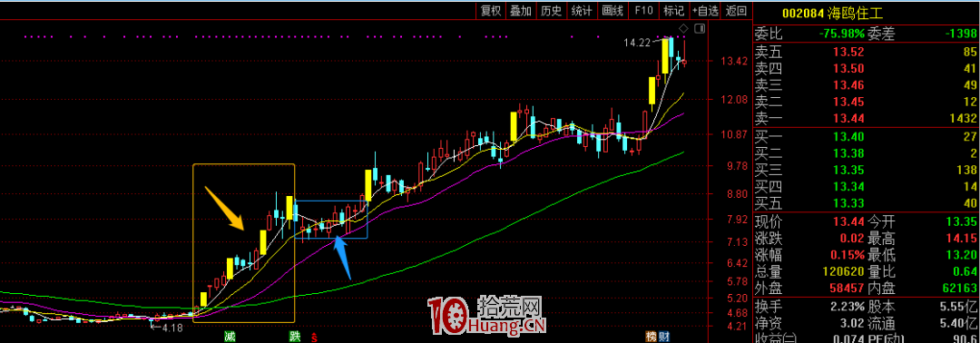The image size is (980, 343).
Task: Click the red S marker on the timeline
Action: click(314, 338)
